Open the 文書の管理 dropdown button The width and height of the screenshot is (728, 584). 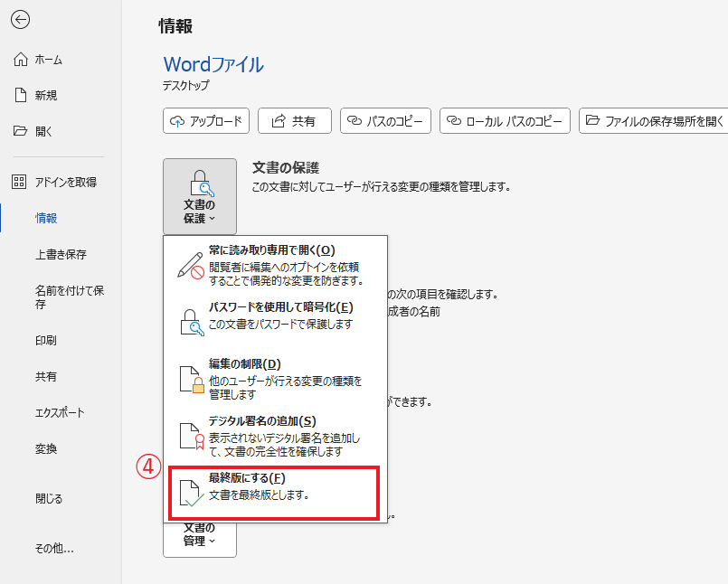(x=200, y=534)
